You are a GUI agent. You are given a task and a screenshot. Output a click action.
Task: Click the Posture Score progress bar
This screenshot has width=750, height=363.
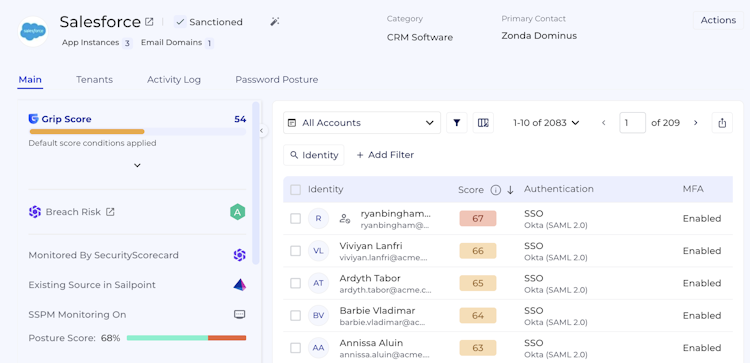click(186, 338)
